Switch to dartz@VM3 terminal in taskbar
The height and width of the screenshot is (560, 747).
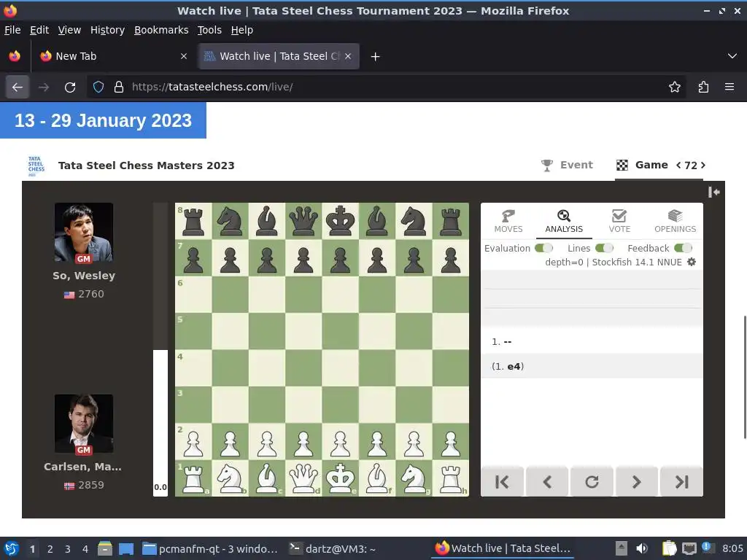pos(333,549)
